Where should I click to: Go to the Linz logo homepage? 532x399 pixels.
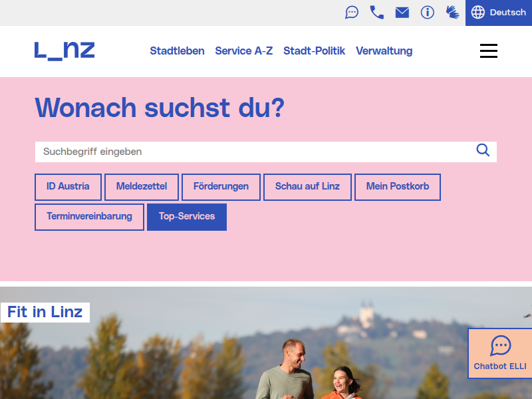(65, 51)
